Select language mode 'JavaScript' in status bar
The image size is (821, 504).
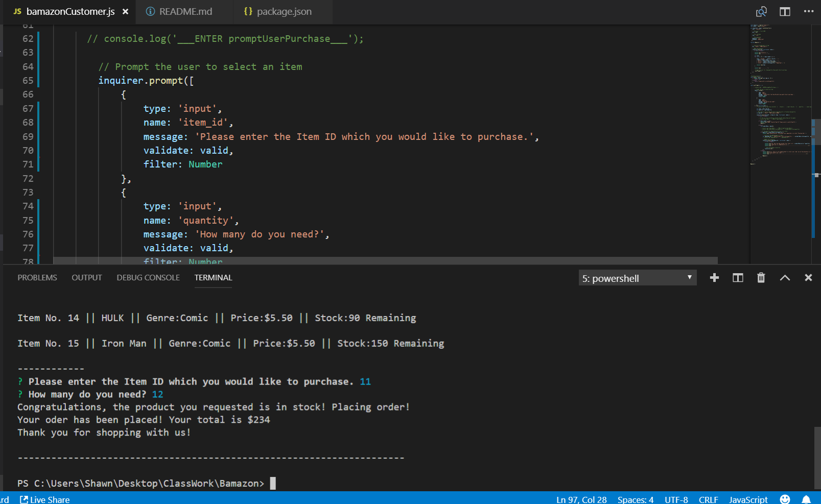748,499
